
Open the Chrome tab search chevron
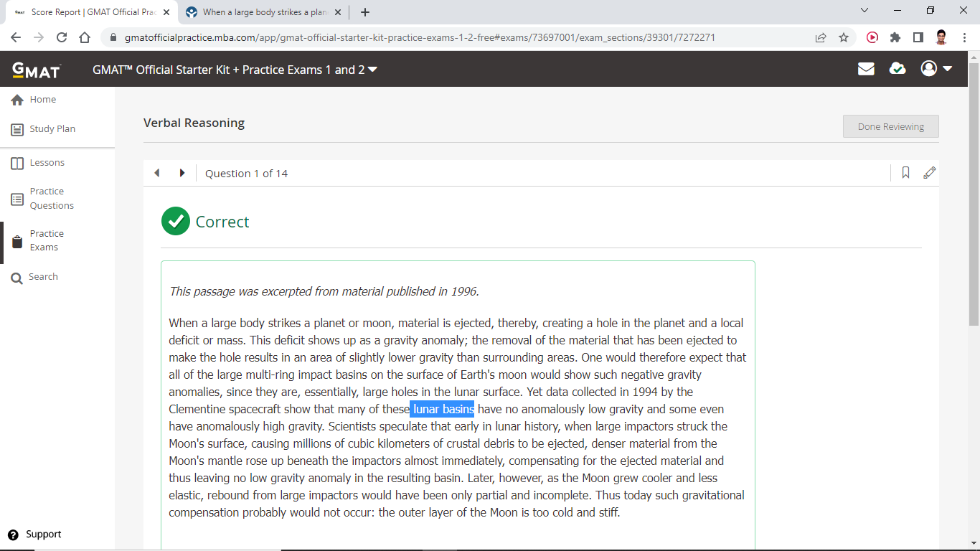864,11
